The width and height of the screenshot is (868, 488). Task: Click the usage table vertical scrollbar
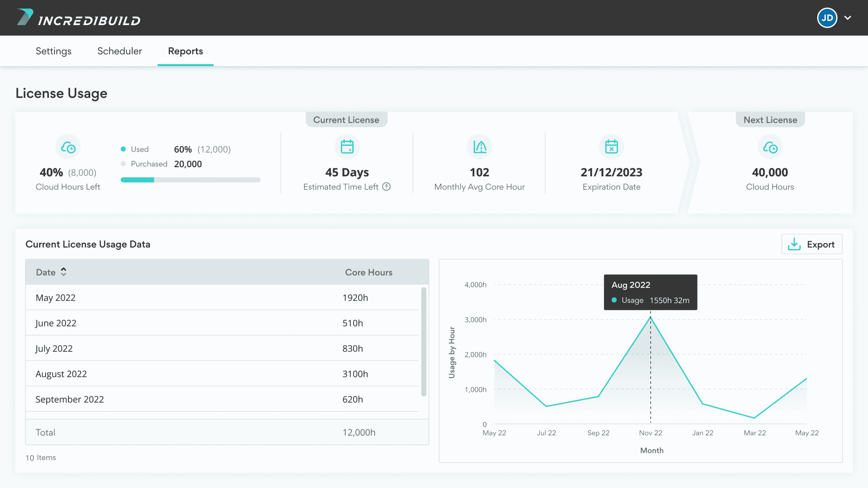click(x=423, y=341)
